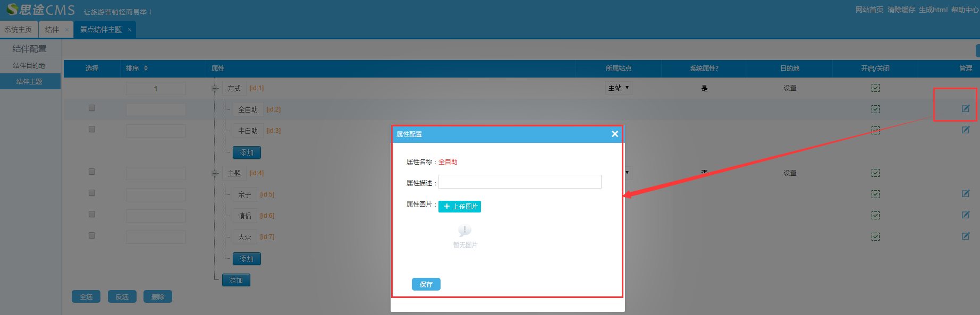Open the 主站 site dropdown in 方式 row

[x=619, y=88]
